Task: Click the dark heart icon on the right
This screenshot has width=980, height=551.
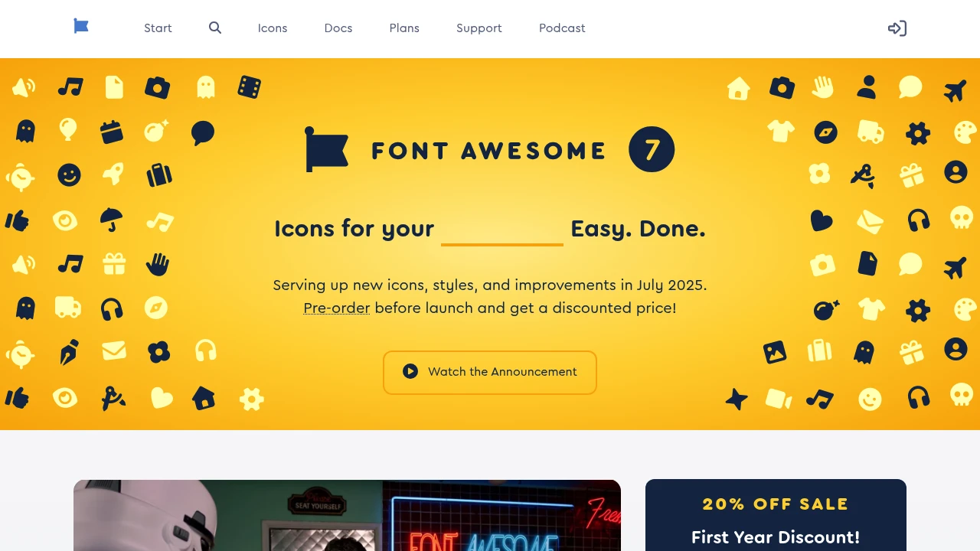Action: pyautogui.click(x=822, y=221)
